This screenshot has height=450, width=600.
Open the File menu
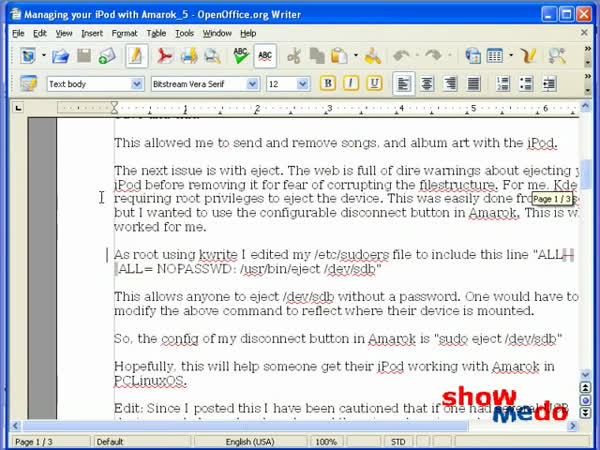click(x=18, y=34)
